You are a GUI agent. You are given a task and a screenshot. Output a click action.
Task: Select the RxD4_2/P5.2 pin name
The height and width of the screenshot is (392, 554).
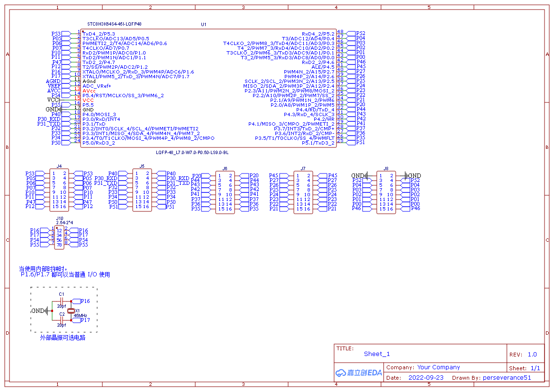click(x=318, y=34)
